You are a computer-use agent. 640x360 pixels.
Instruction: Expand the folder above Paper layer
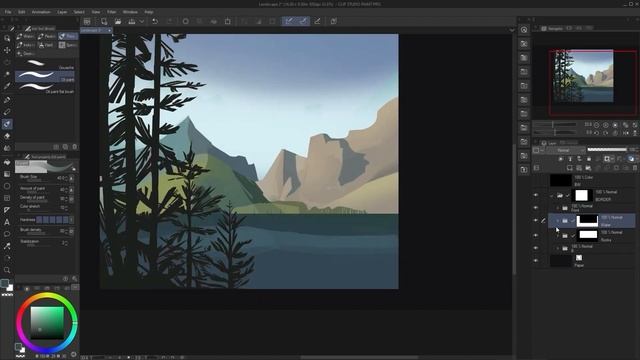coord(558,248)
